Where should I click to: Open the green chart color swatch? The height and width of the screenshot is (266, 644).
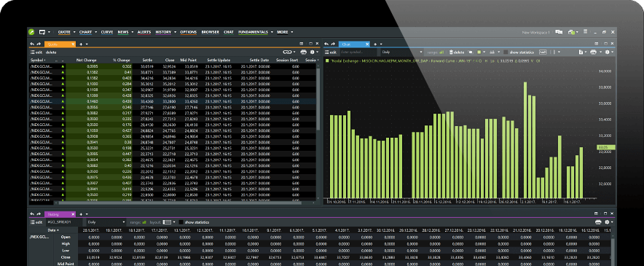[x=479, y=52]
